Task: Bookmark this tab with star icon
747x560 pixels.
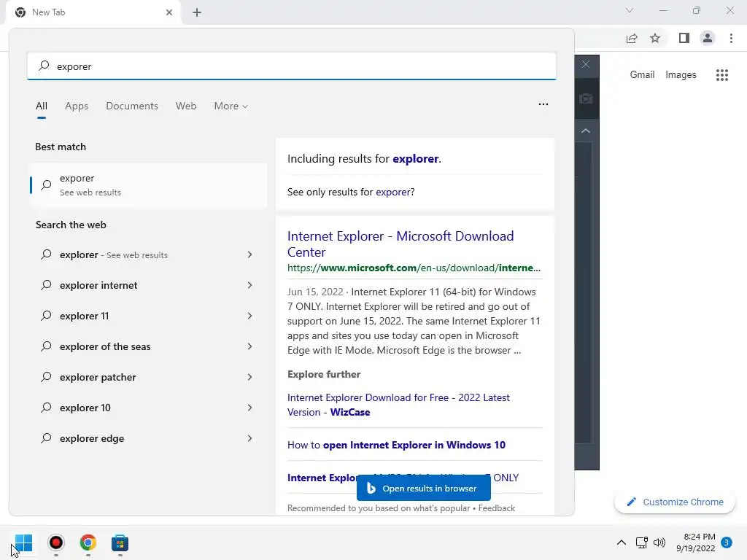Action: pyautogui.click(x=655, y=38)
